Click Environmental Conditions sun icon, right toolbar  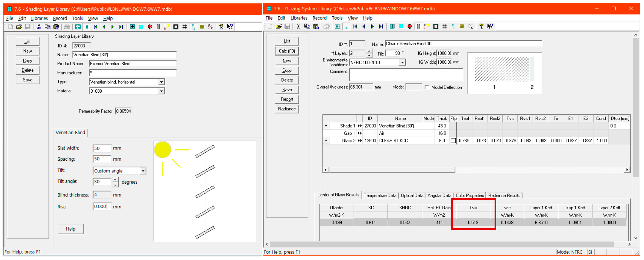tap(427, 26)
